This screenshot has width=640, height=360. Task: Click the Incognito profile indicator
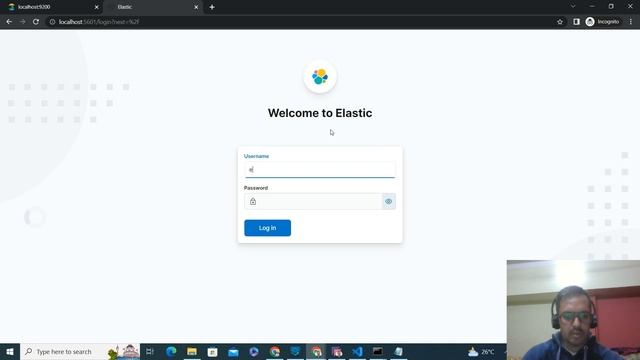coord(602,22)
